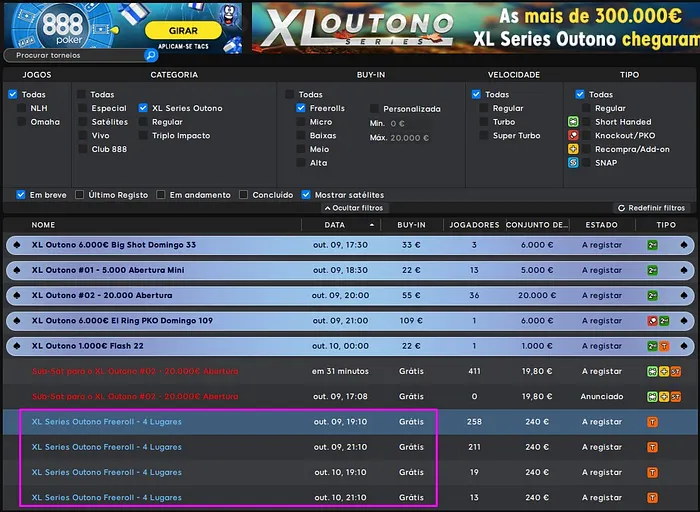
Task: Click red knockout icon on El Ring PKO row
Action: pos(652,321)
